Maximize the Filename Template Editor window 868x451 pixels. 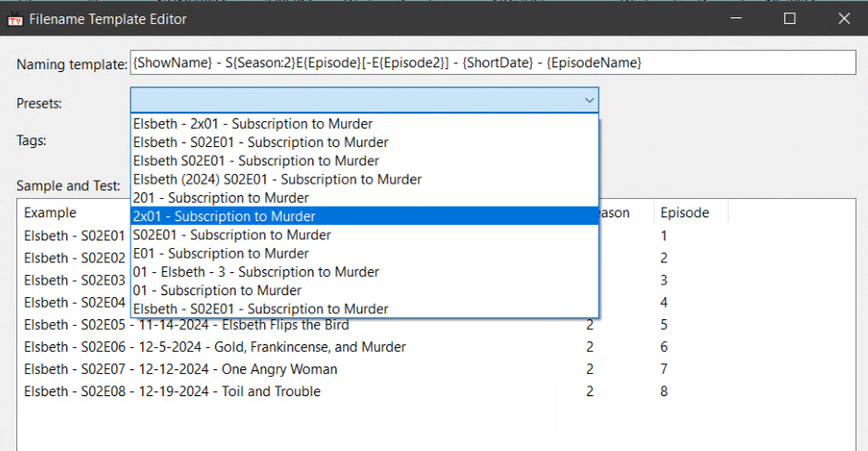click(789, 18)
